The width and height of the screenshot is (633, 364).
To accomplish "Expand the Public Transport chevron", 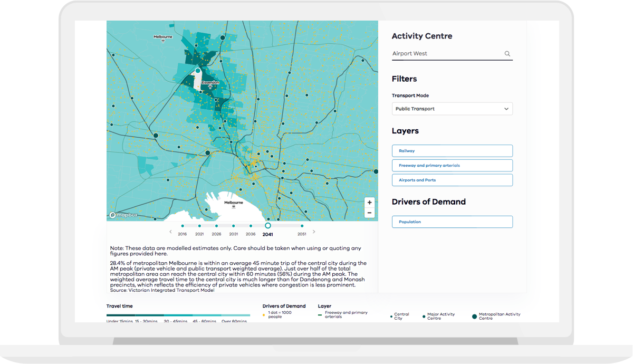I will tap(506, 109).
